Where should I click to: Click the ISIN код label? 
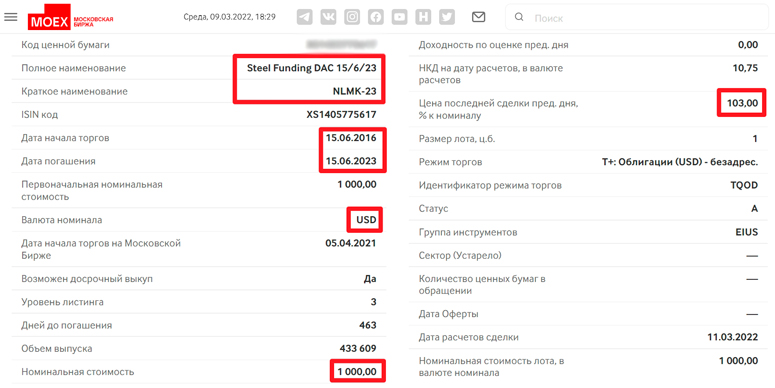(x=40, y=115)
